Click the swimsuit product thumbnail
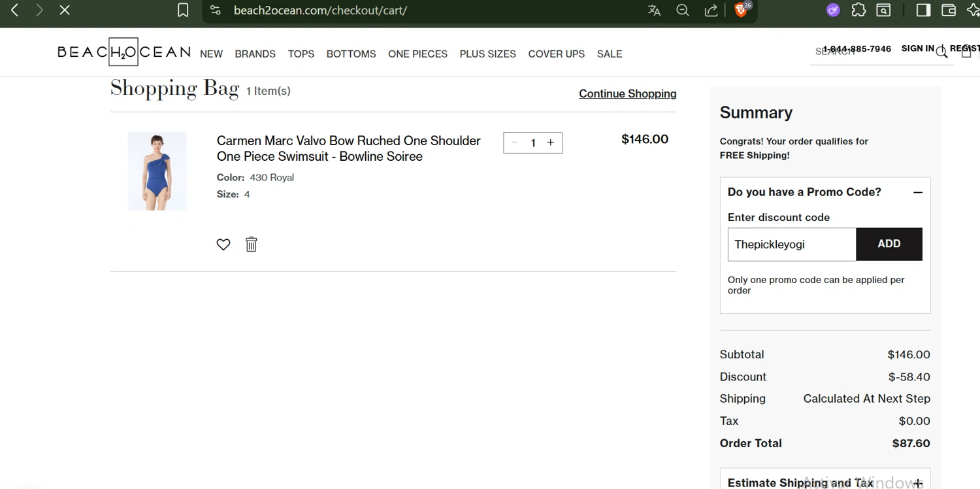The height and width of the screenshot is (489, 980). [x=157, y=171]
